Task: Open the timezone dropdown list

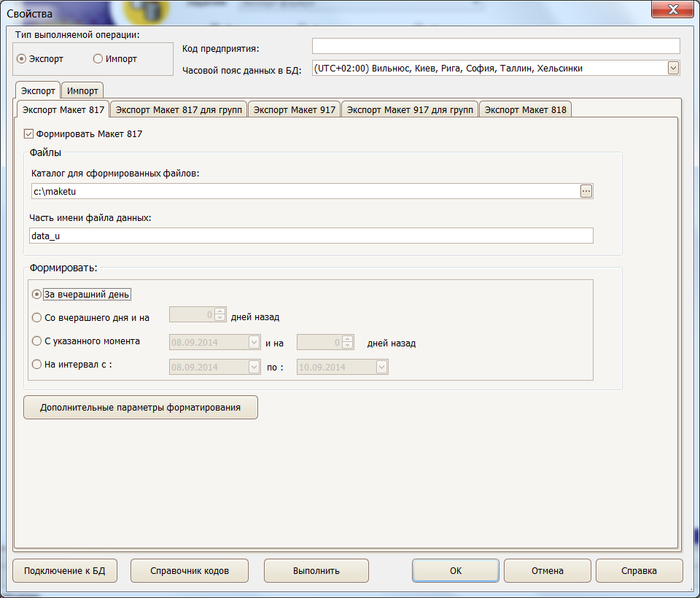Action: coord(674,68)
